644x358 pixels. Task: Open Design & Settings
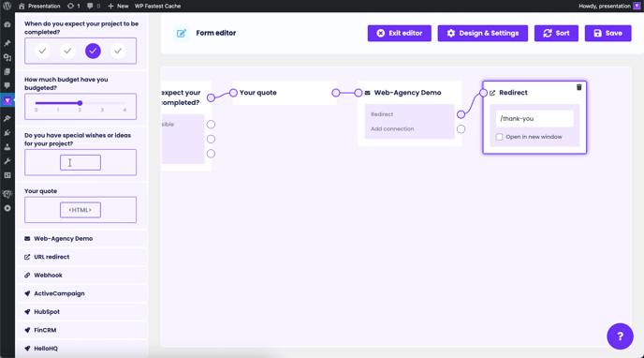483,34
